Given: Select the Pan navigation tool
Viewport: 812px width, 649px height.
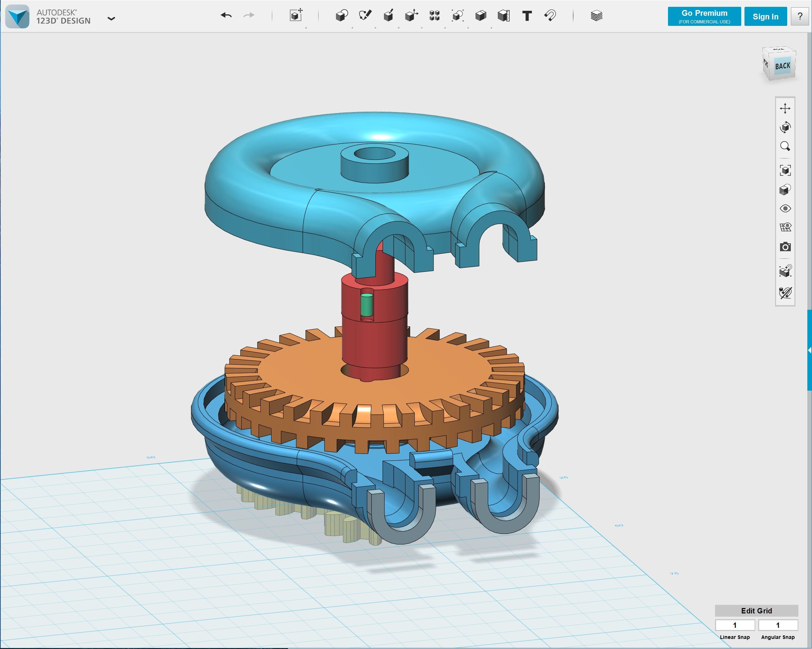Looking at the screenshot, I should coord(785,109).
